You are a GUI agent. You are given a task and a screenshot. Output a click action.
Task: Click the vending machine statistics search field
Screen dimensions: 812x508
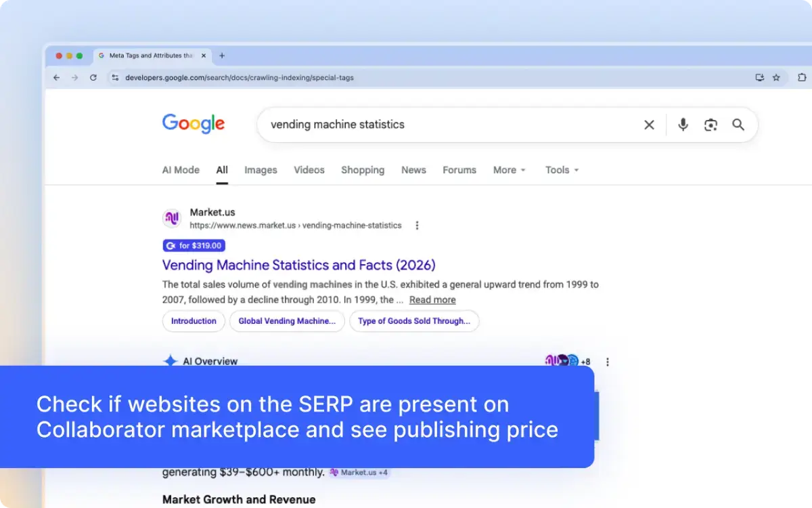click(x=447, y=125)
